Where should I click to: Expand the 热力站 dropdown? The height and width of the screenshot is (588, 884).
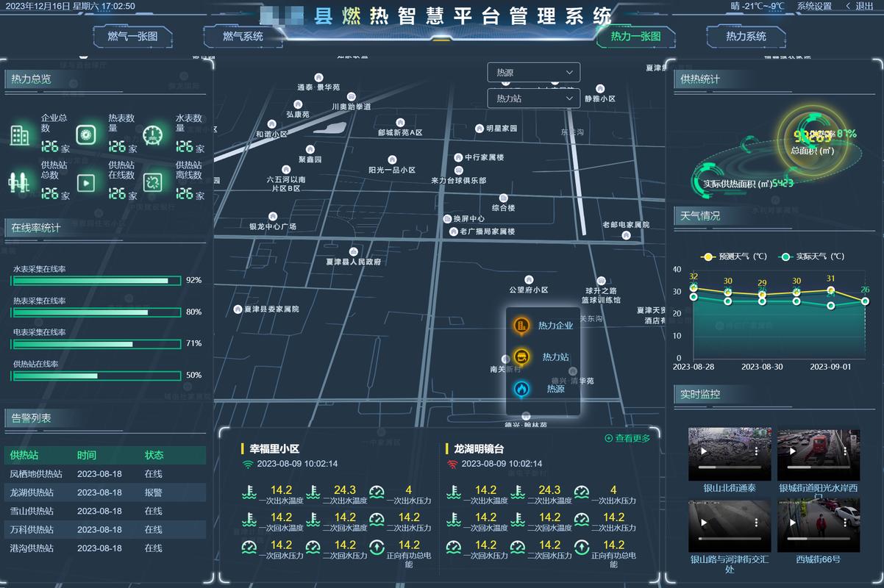[533, 98]
